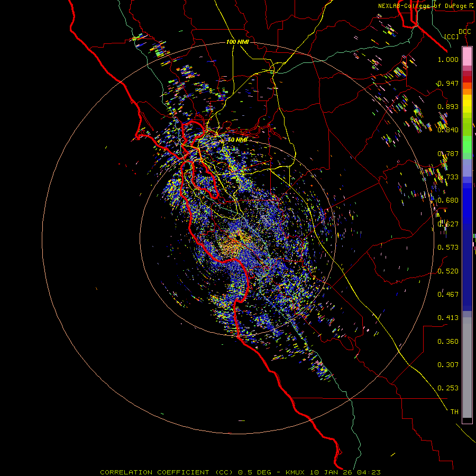Click the 0.253 legend value

pyautogui.click(x=448, y=388)
